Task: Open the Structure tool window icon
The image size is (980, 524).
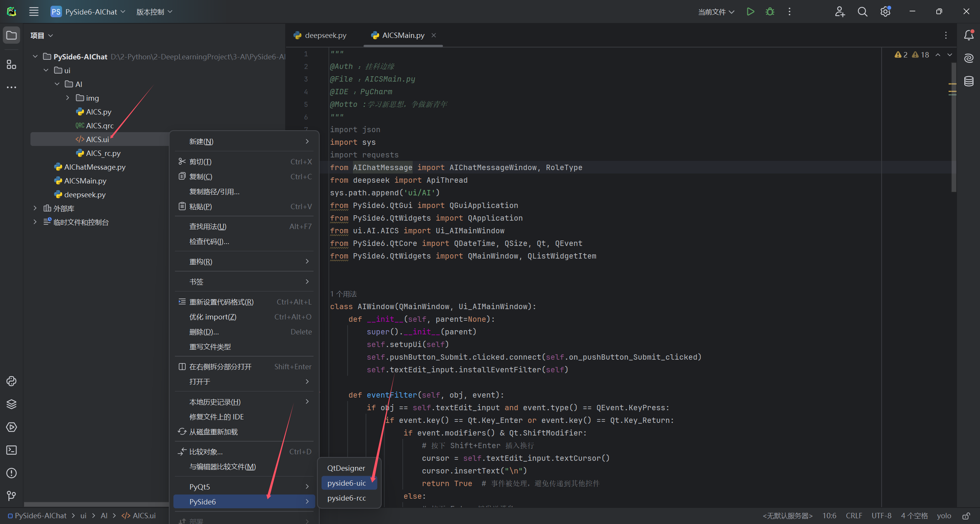Action: coord(11,64)
